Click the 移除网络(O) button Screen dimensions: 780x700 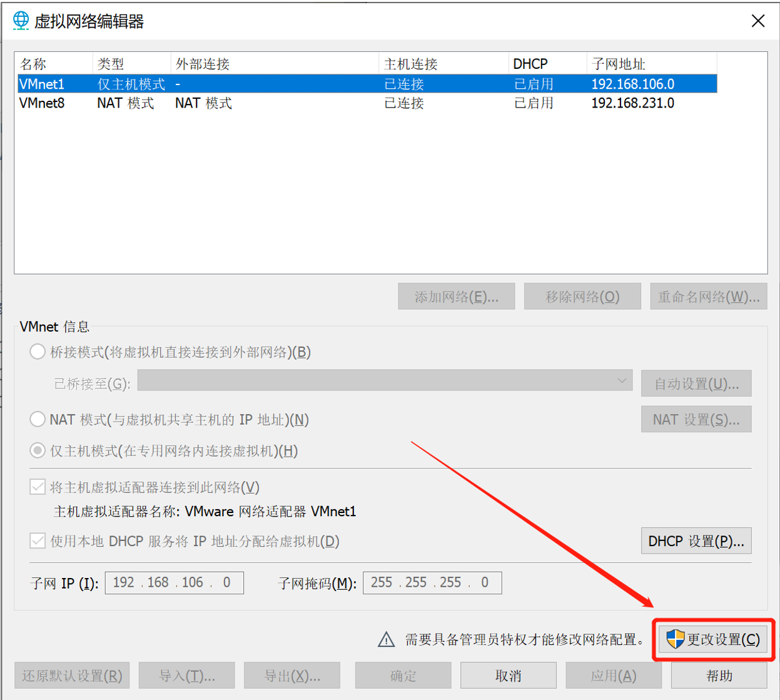click(582, 297)
